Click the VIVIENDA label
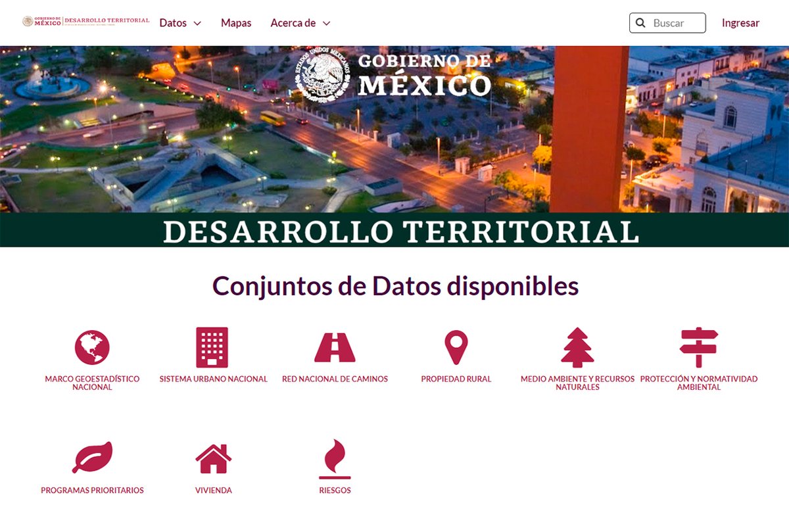This screenshot has height=532, width=789. 214,491
